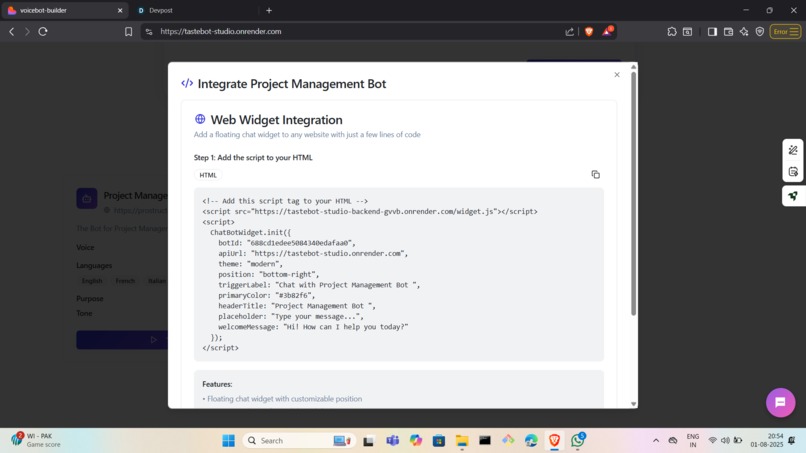Go back to the previous page
Viewport: 806px width, 453px height.
(12, 31)
